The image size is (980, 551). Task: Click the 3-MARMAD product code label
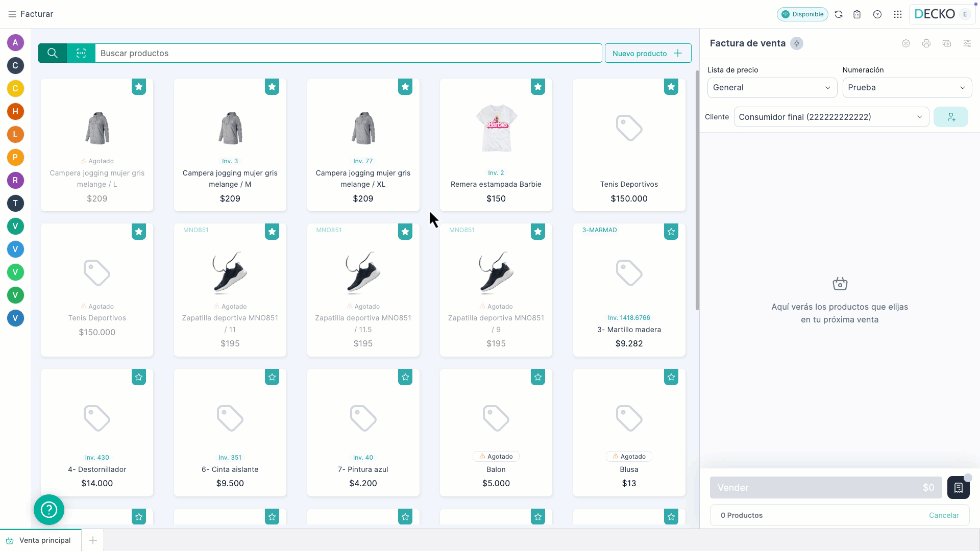click(x=600, y=230)
